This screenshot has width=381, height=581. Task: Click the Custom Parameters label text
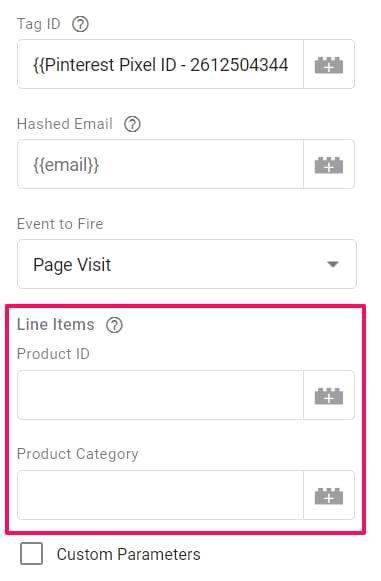coord(128,555)
